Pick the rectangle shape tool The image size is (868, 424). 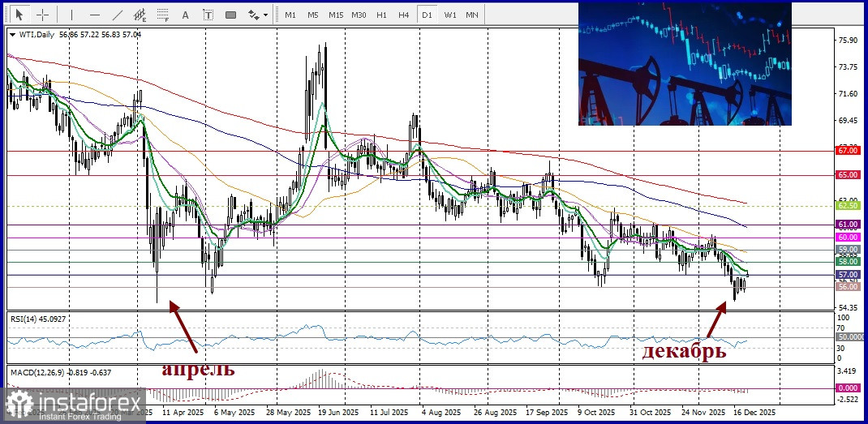(x=230, y=15)
